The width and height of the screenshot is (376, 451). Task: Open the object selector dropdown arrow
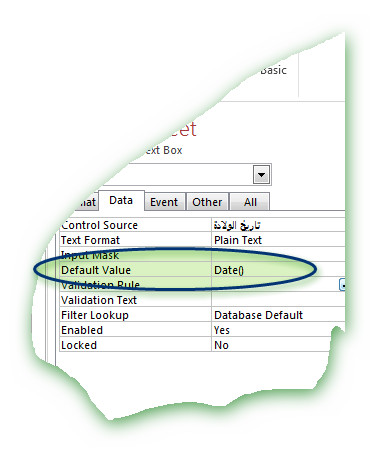point(261,174)
